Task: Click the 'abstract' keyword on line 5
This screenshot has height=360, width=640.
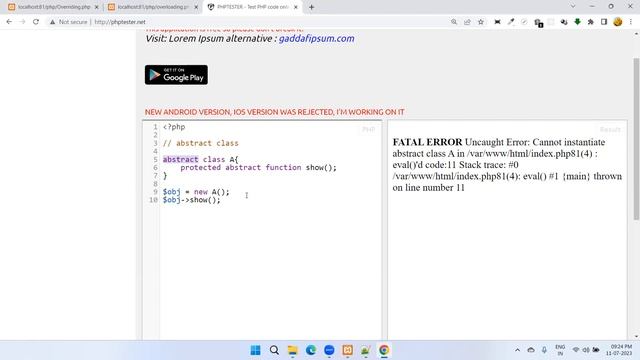Action: [180, 159]
